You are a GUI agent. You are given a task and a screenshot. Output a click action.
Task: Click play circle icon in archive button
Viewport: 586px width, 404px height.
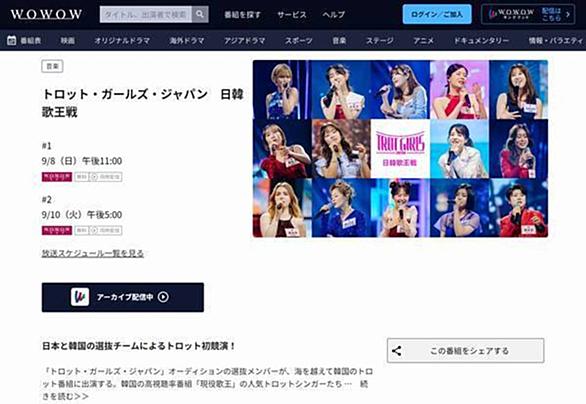click(163, 297)
